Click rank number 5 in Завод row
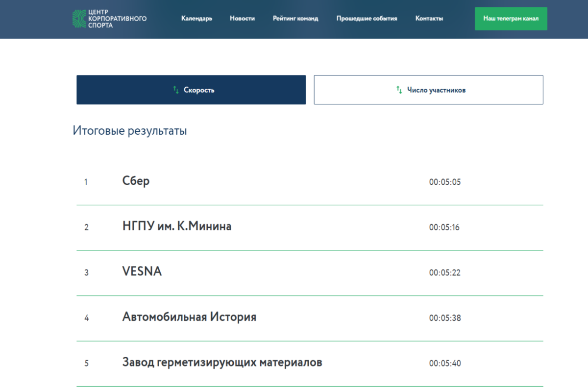This screenshot has height=392, width=588. point(86,364)
